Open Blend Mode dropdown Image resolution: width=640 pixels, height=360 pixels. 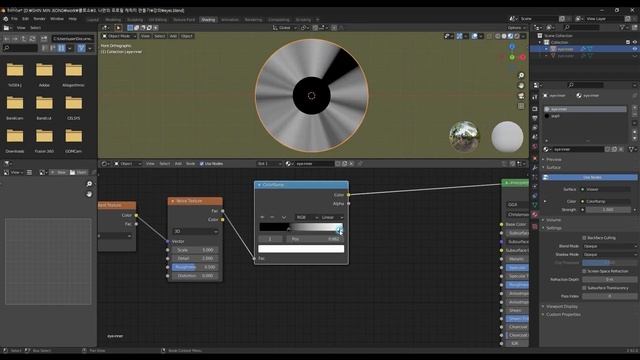pos(609,246)
